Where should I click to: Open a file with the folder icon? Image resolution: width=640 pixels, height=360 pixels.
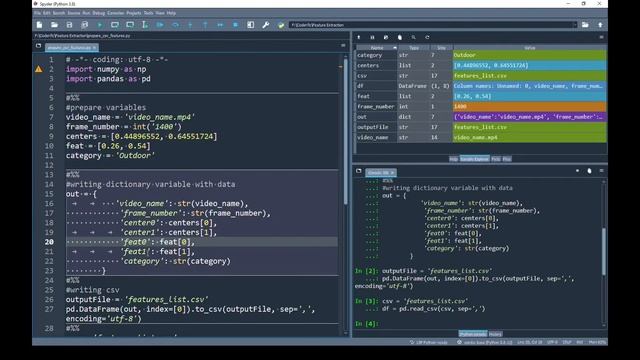(x=54, y=25)
